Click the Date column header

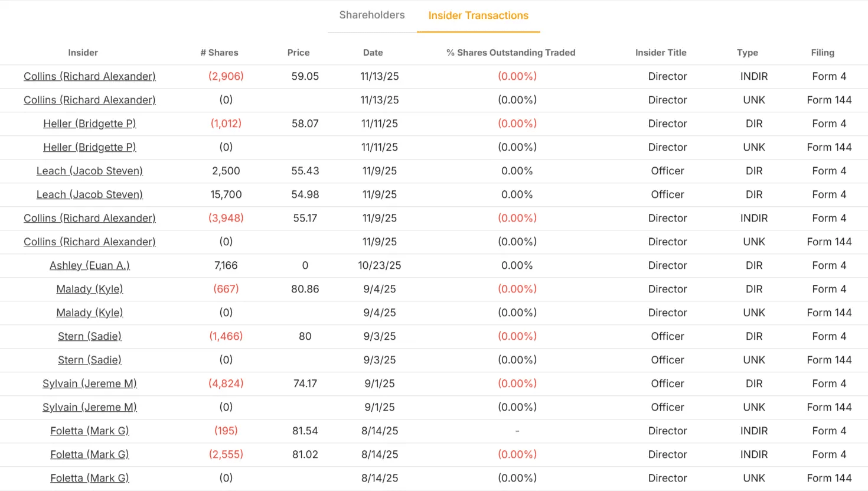[x=373, y=53]
